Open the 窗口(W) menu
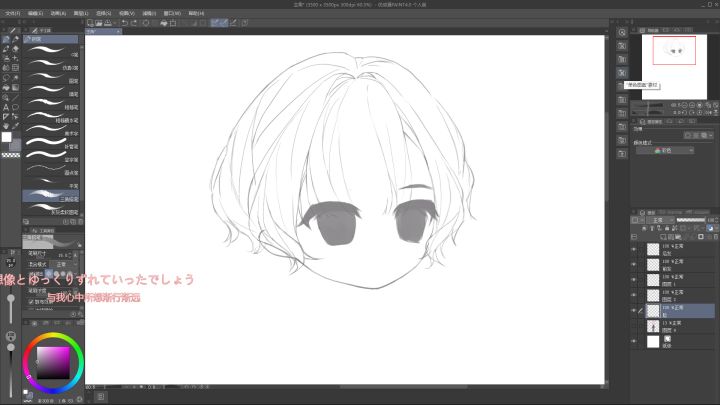 point(173,13)
